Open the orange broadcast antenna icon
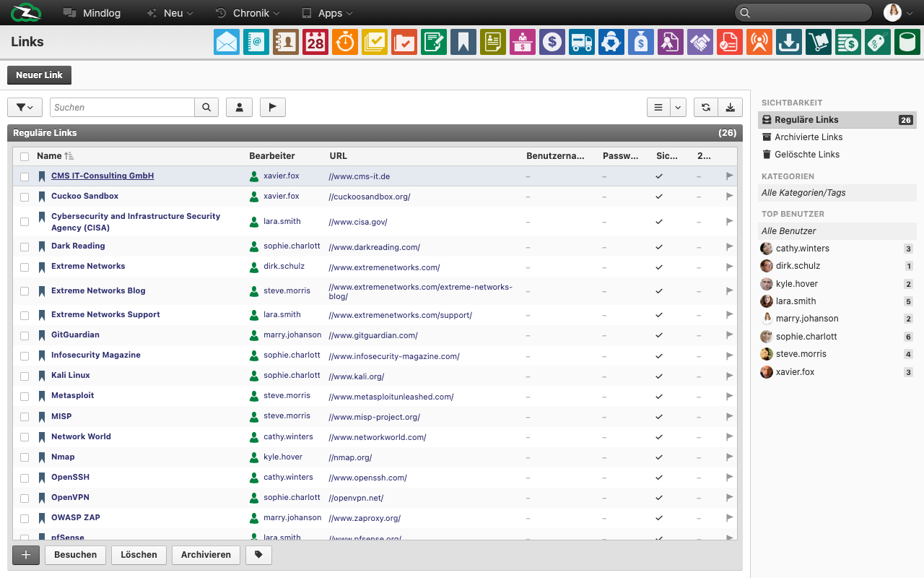This screenshot has height=578, width=924. pyautogui.click(x=759, y=42)
